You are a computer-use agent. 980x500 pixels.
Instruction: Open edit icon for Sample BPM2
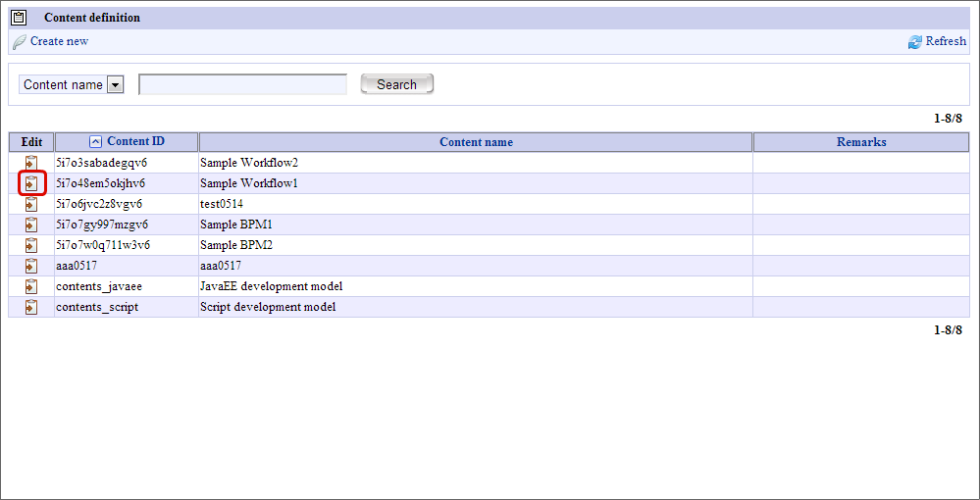[x=31, y=246]
